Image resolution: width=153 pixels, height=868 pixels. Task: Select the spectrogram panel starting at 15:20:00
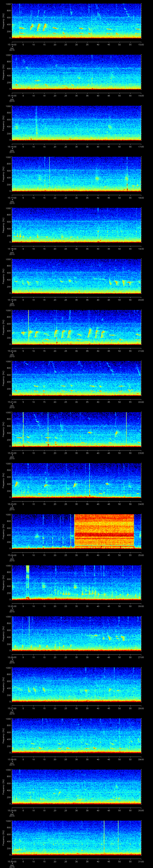pos(77,327)
